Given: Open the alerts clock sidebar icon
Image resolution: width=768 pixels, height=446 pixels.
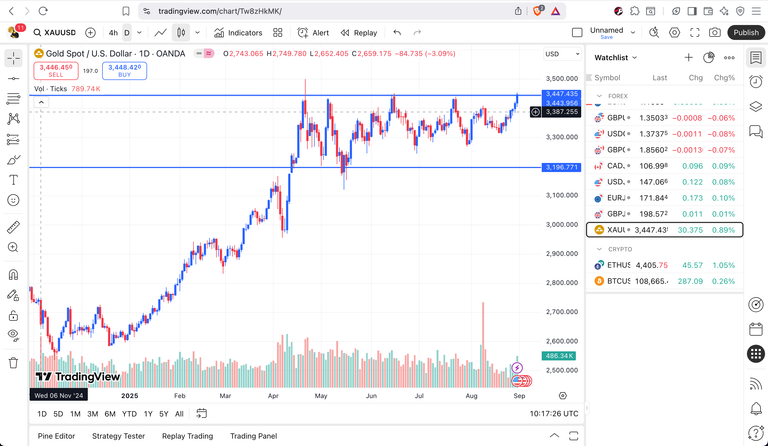Looking at the screenshot, I should 756,82.
